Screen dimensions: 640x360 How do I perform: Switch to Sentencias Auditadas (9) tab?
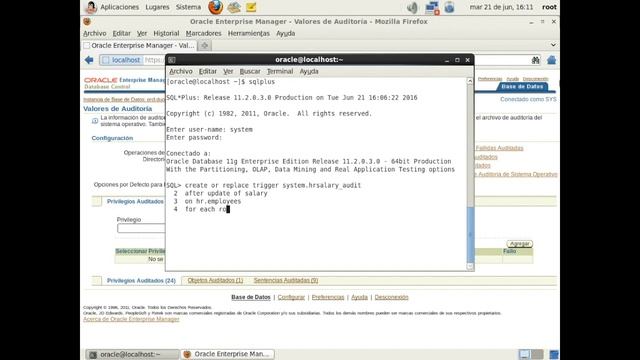pyautogui.click(x=286, y=280)
